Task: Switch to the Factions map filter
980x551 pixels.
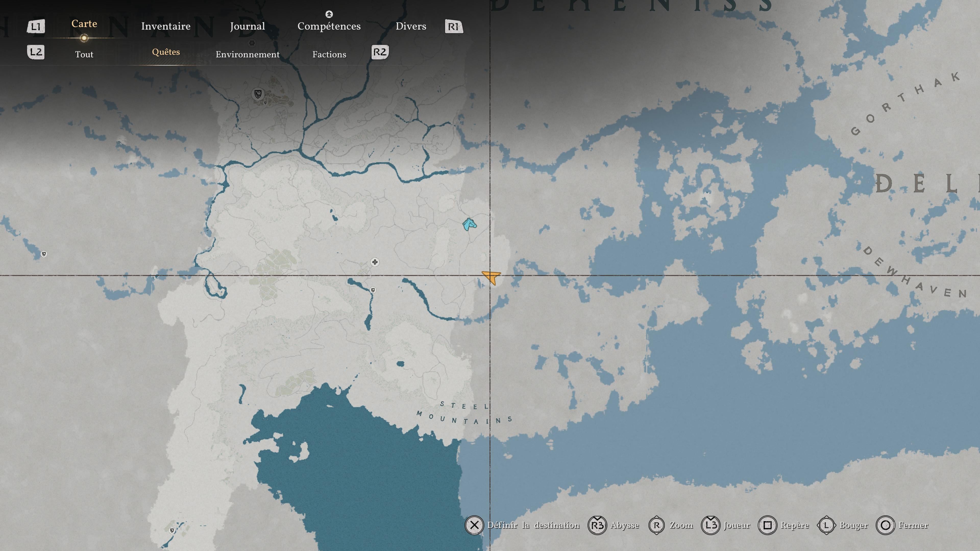Action: [329, 54]
